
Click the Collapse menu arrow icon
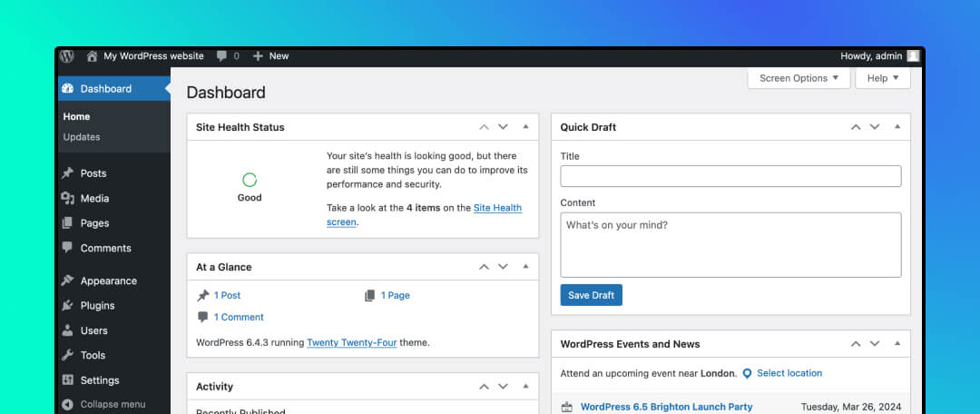67,405
